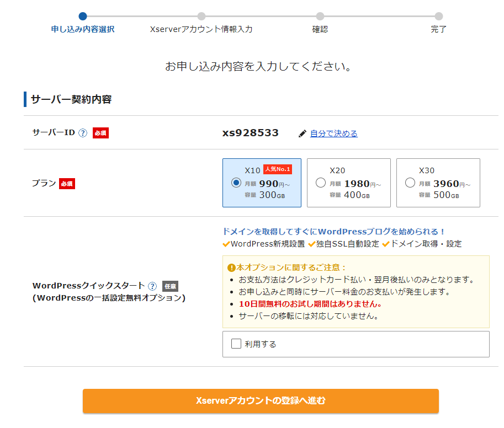This screenshot has height=428, width=504.
Task: Click the red text 10日間無料のお試し期間はありません
Action: (310, 304)
